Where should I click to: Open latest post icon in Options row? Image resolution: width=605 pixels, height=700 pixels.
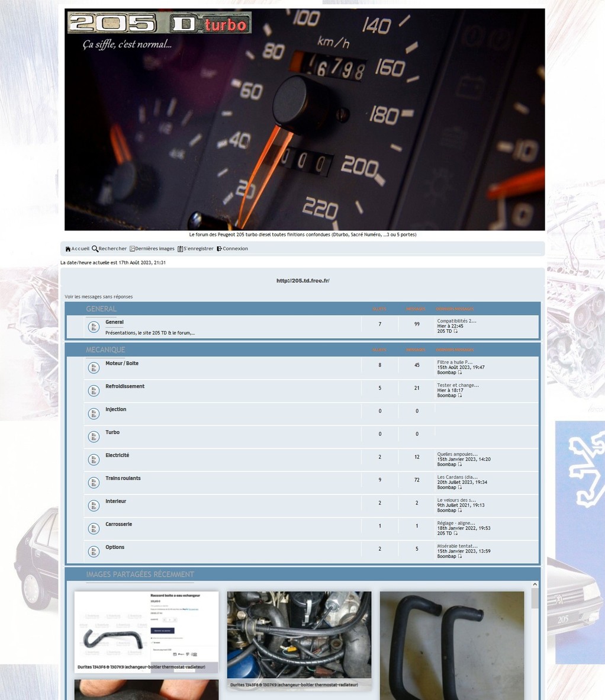(x=459, y=556)
